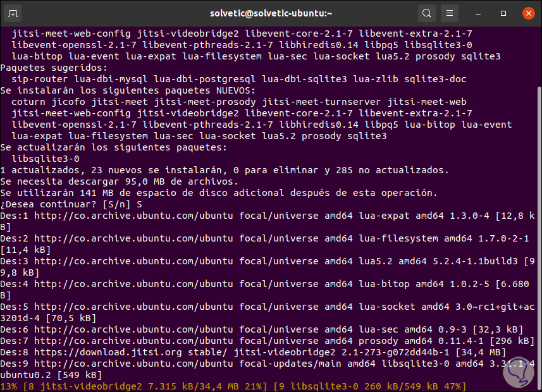Click the 'ubuntu0.2 [549 kB]' text
This screenshot has width=542, height=392.
point(51,375)
